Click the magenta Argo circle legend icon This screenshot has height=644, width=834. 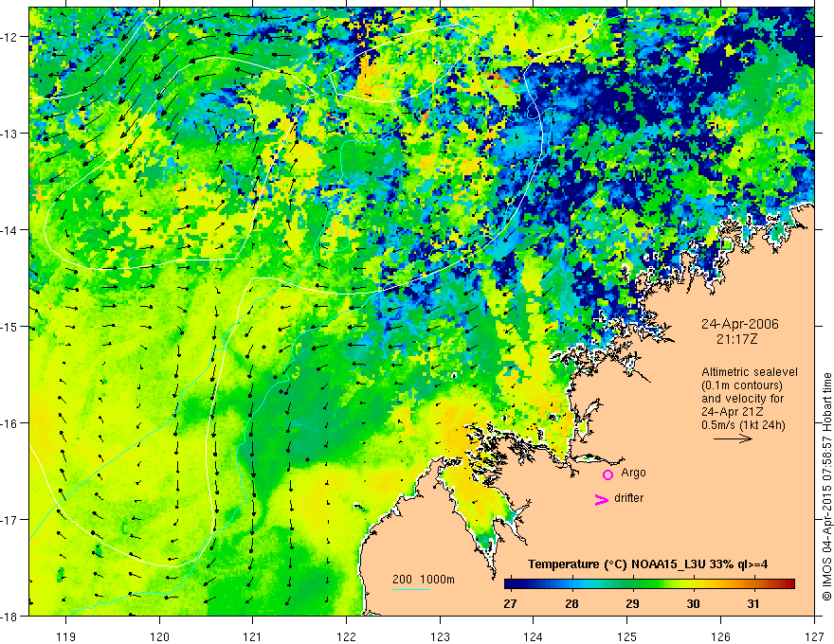pos(607,474)
